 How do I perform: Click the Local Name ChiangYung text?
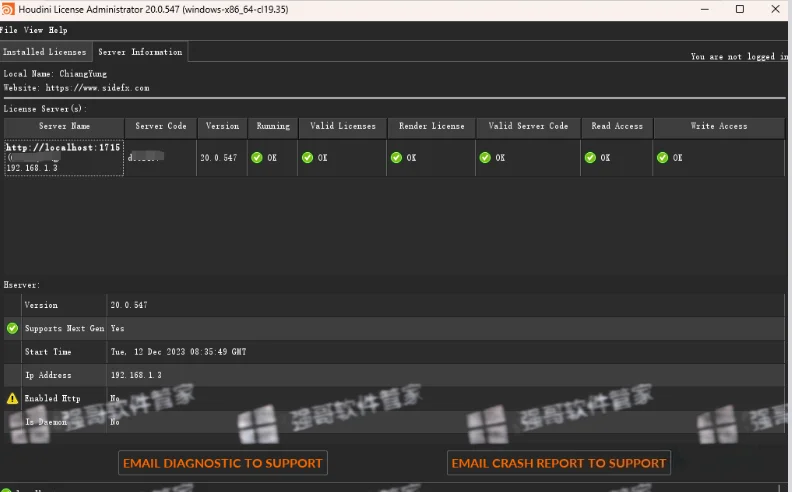coord(55,74)
